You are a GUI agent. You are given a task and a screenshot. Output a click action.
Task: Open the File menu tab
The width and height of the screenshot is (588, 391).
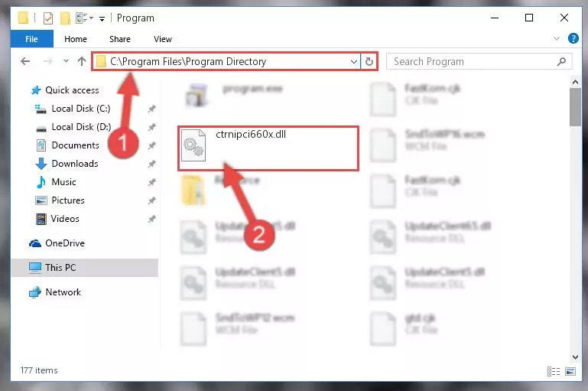(x=32, y=39)
